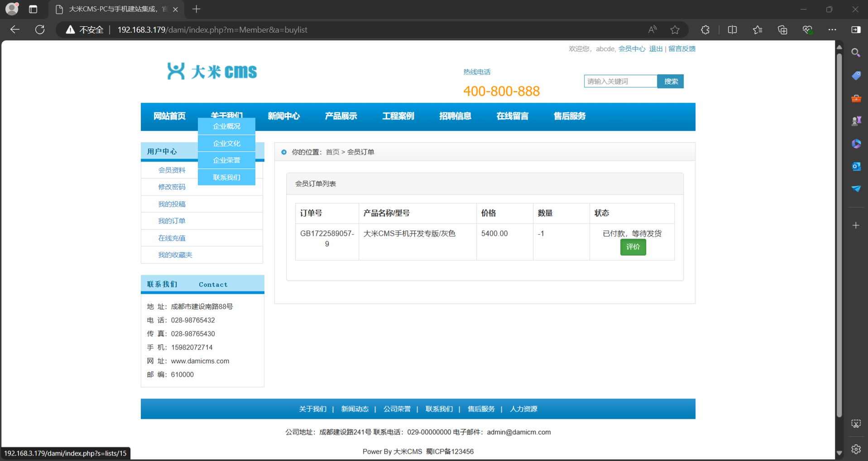868x461 pixels.
Task: Click the scroll down arrow
Action: coord(839,453)
